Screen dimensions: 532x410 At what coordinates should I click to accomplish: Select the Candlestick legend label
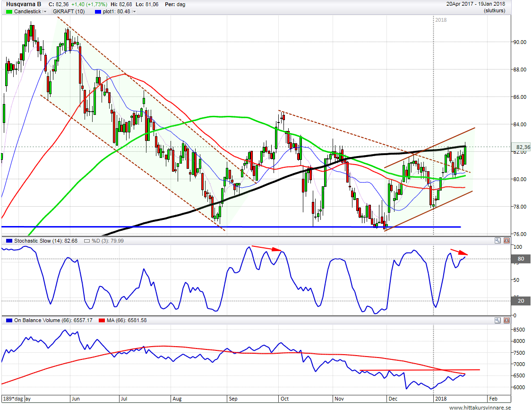pyautogui.click(x=27, y=11)
